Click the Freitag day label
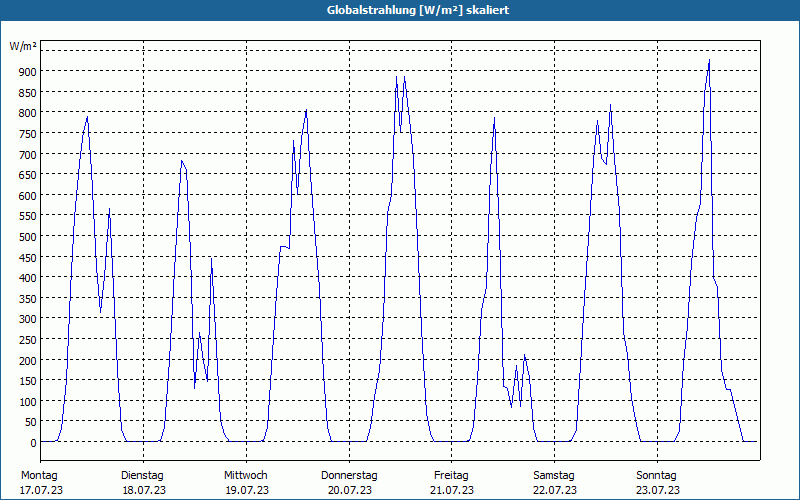The width and height of the screenshot is (800, 500). (451, 475)
